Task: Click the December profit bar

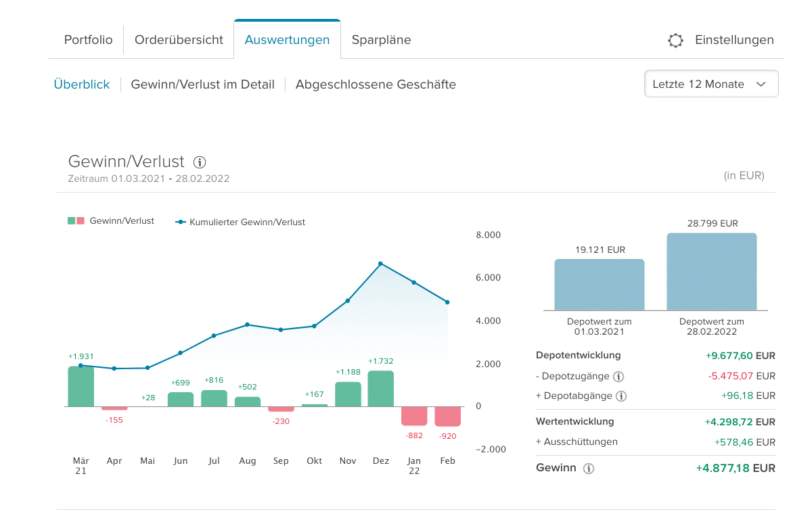Action: click(x=381, y=389)
